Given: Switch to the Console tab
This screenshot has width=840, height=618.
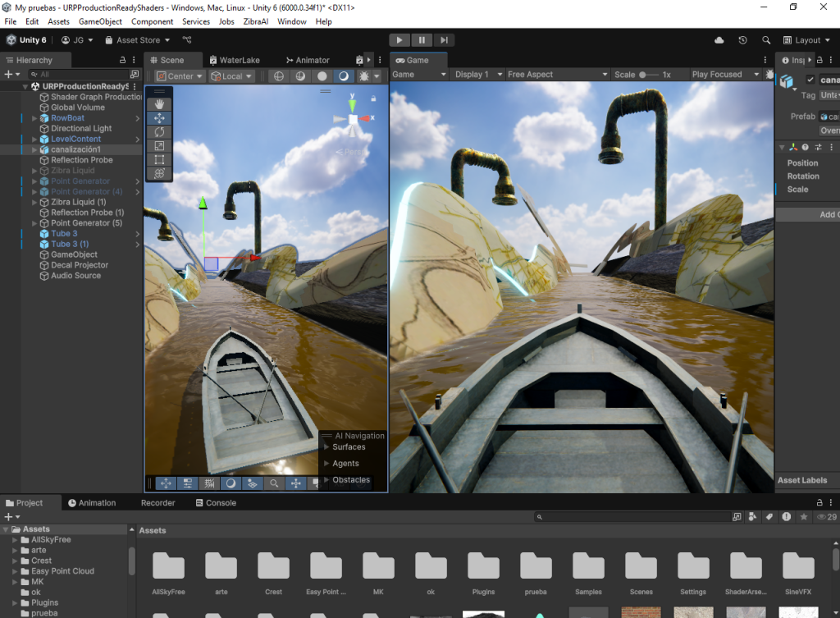Looking at the screenshot, I should click(216, 503).
